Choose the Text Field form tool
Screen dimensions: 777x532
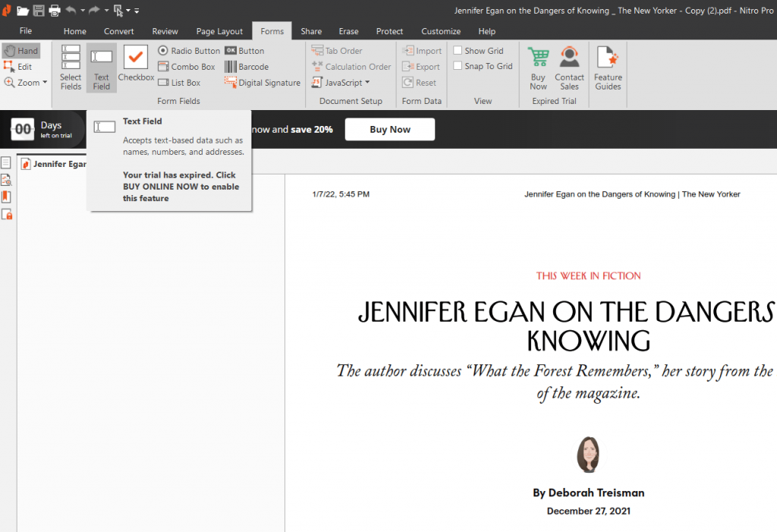click(102, 68)
